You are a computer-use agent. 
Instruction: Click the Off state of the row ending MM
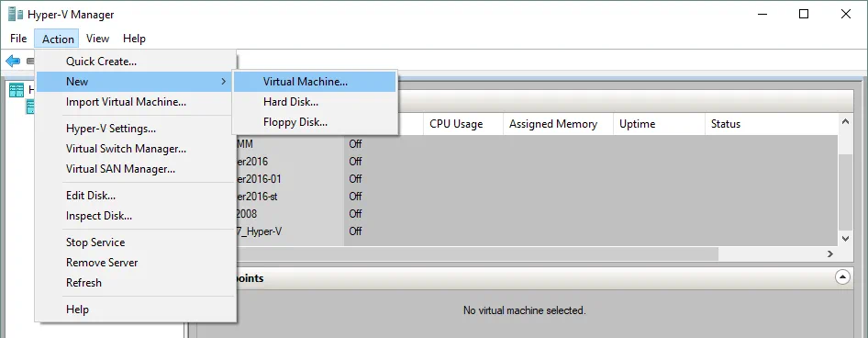click(355, 144)
